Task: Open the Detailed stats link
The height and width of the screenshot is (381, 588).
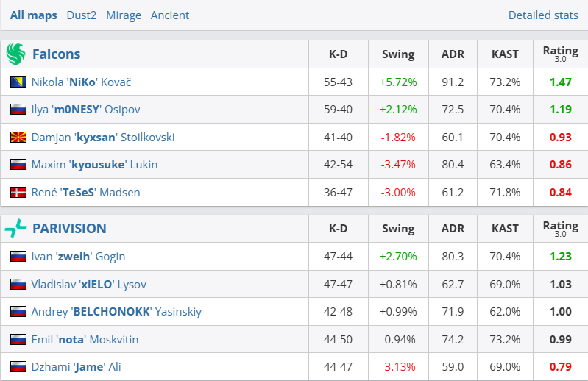Action: (x=544, y=15)
